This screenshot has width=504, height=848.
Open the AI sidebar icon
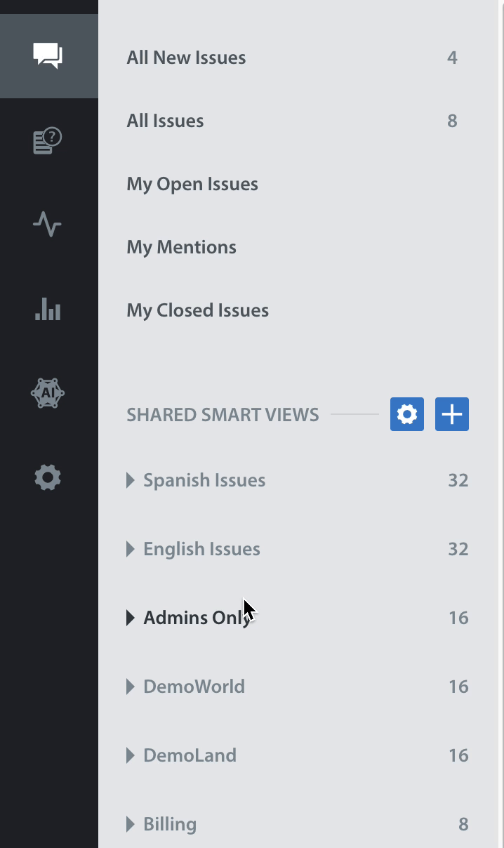click(48, 393)
